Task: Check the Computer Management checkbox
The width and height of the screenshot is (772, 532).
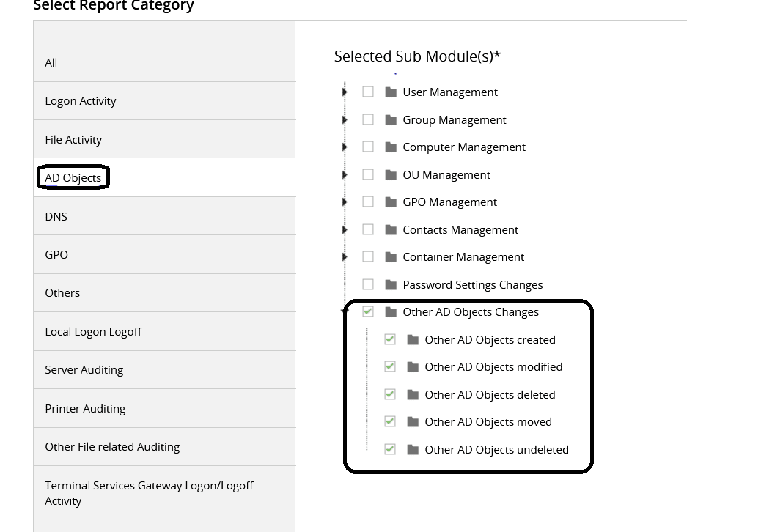Action: 368,147
